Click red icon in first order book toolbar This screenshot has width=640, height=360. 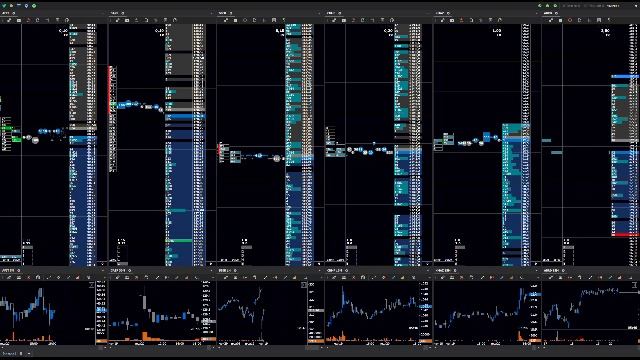(x=28, y=20)
